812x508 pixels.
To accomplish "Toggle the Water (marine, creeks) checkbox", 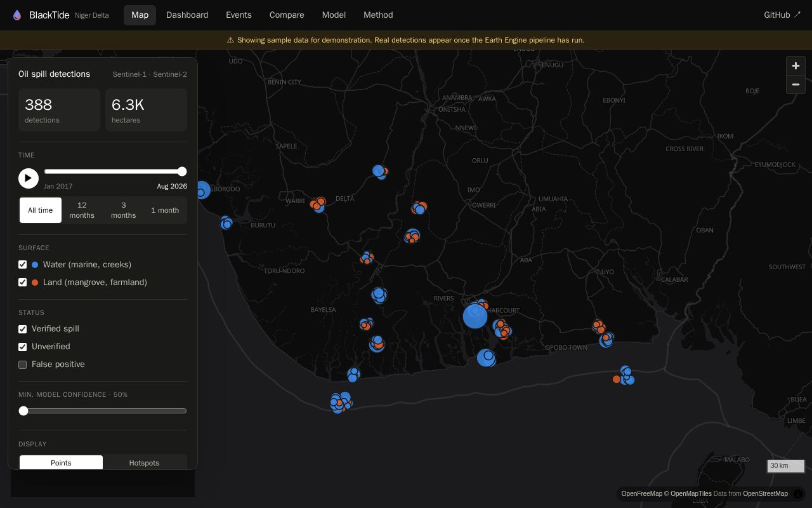I will click(x=22, y=264).
